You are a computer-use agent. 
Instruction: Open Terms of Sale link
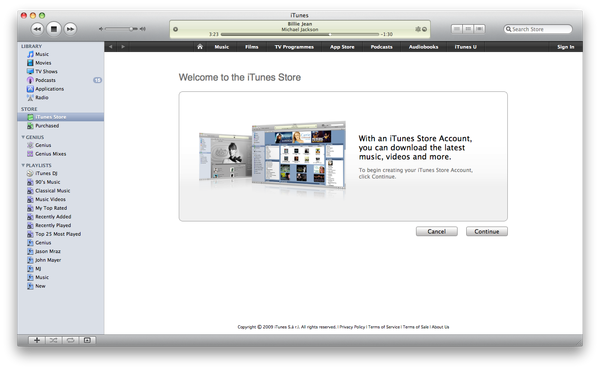[416, 327]
